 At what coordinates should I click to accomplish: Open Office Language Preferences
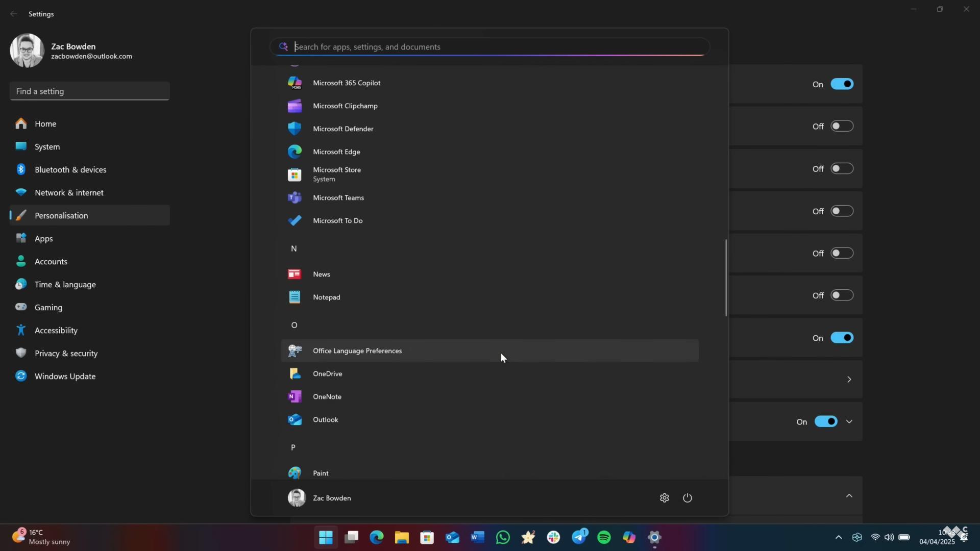[x=489, y=350]
